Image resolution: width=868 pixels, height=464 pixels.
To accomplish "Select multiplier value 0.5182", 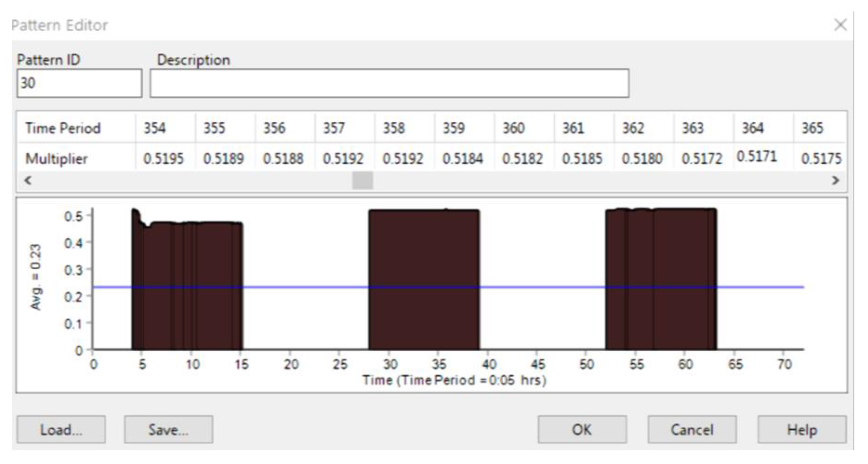I will coord(523,158).
